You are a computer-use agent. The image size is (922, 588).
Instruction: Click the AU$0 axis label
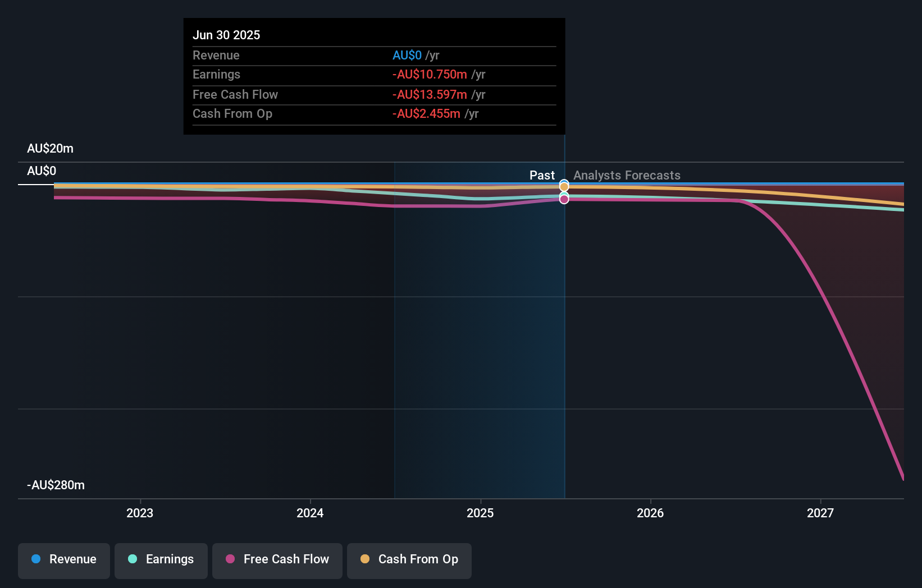[42, 171]
